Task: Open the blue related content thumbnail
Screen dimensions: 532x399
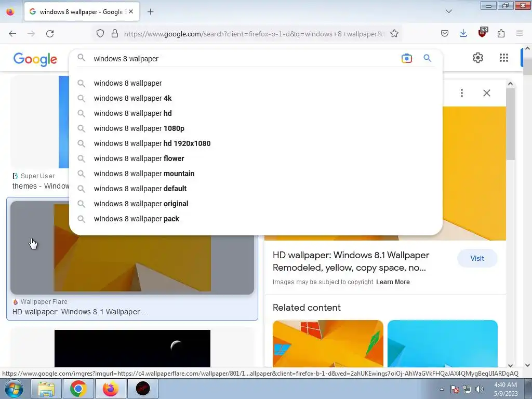Action: point(443,343)
